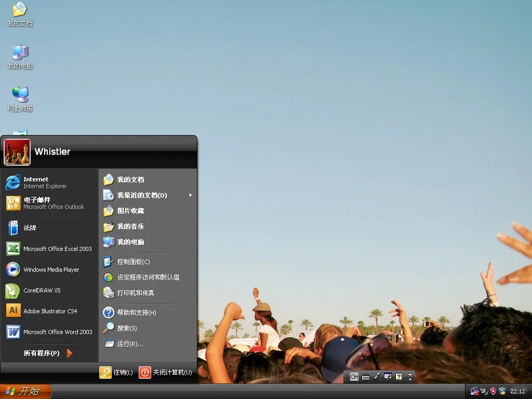Click the 开始 Start button

(x=25, y=391)
